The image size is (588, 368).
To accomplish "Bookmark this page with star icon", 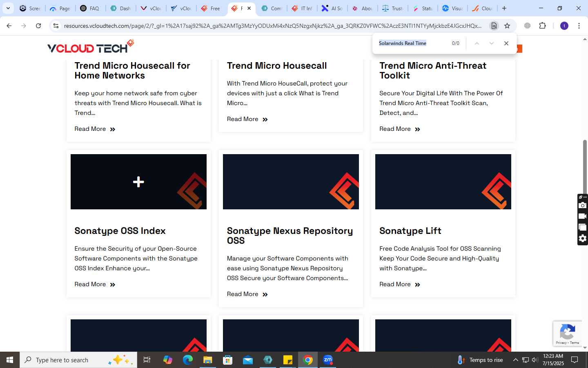I will tap(507, 26).
